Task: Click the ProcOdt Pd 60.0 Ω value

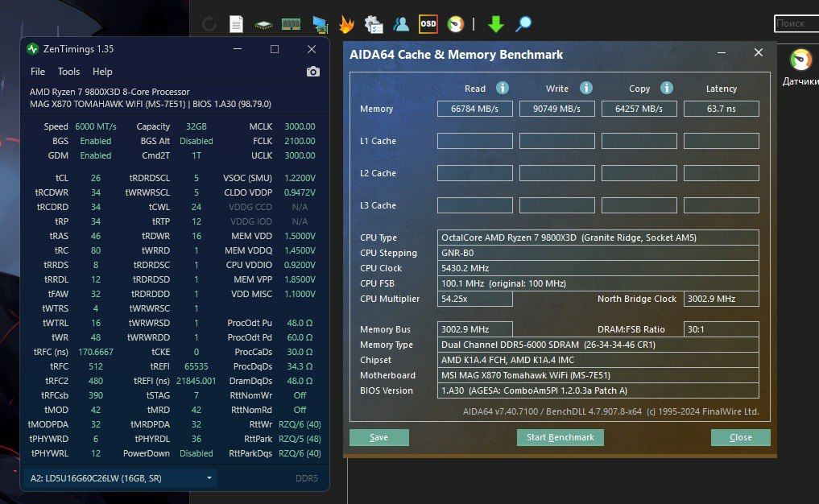Action: tap(300, 337)
